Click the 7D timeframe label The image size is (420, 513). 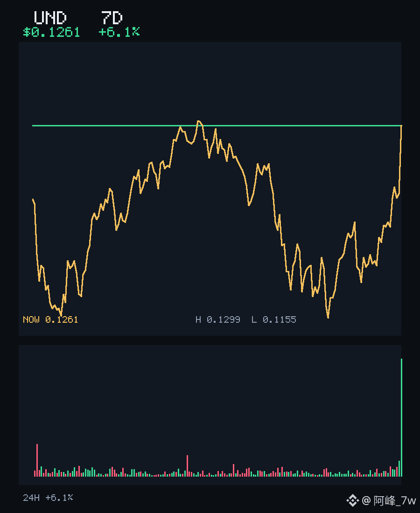pos(112,18)
